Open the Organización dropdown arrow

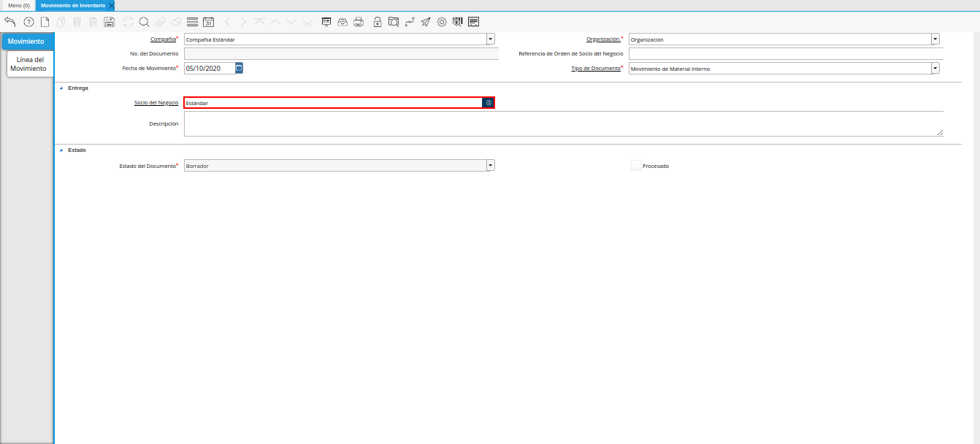[x=935, y=39]
